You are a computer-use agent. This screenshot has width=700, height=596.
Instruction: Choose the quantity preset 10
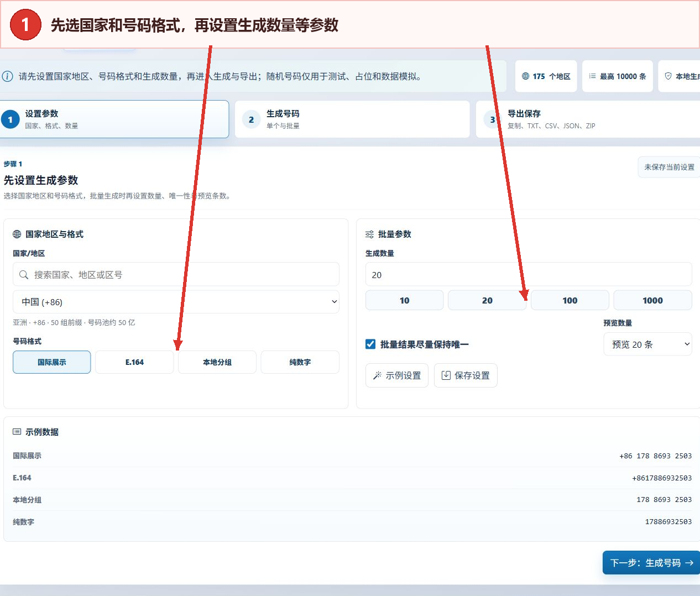tap(405, 300)
